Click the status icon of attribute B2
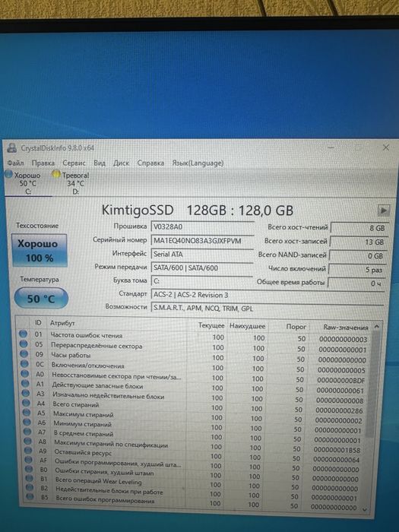The height and width of the screenshot is (532, 399). point(30,488)
